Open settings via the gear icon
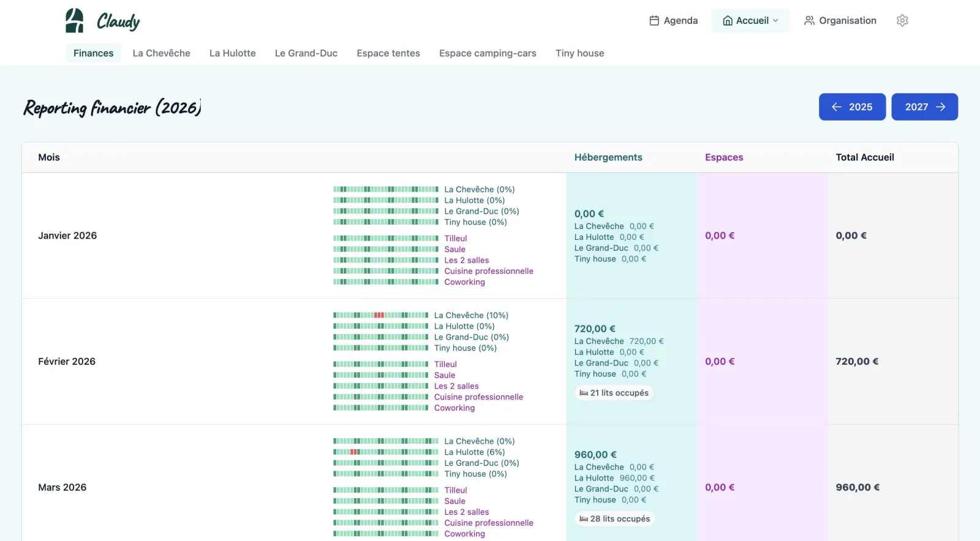 pos(902,20)
